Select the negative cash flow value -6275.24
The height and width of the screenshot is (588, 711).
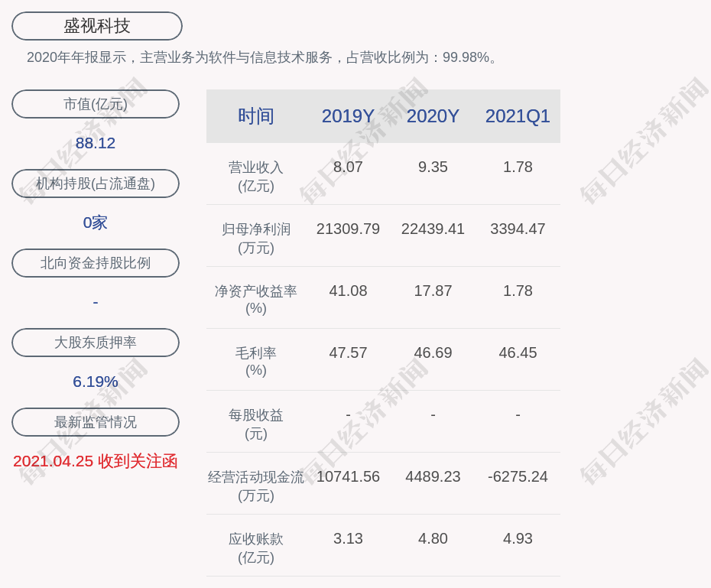click(x=518, y=476)
